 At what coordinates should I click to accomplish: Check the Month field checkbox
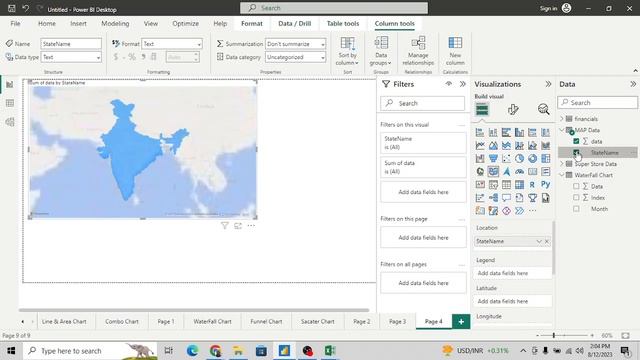(x=576, y=209)
